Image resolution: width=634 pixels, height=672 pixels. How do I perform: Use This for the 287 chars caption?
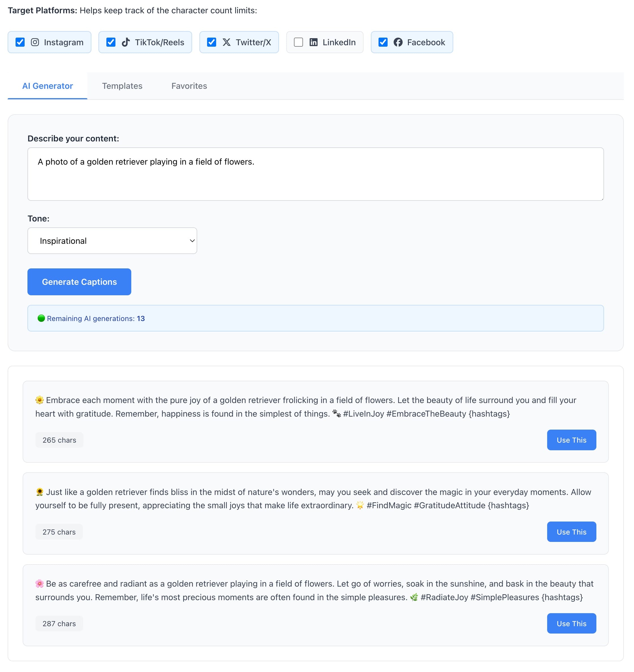point(571,623)
